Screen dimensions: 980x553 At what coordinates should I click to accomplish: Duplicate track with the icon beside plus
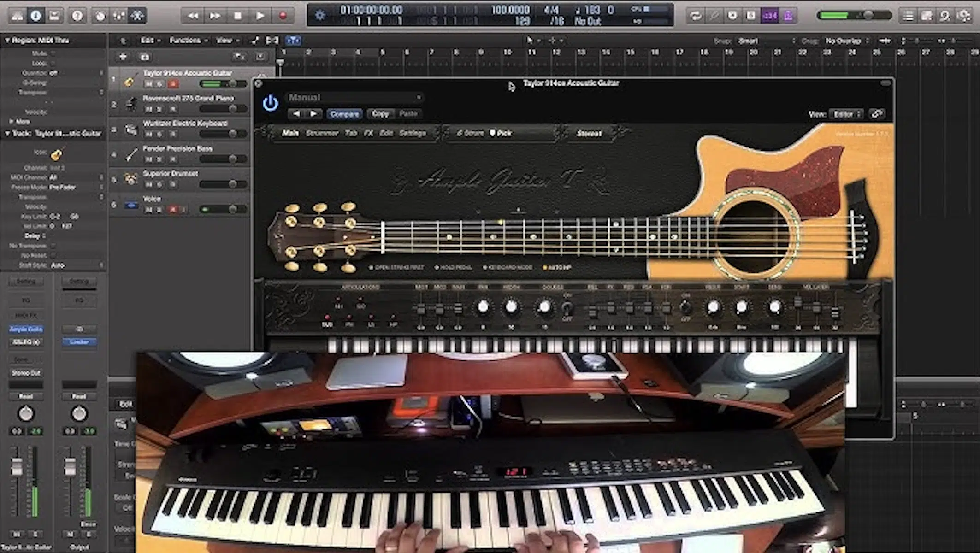tap(145, 57)
